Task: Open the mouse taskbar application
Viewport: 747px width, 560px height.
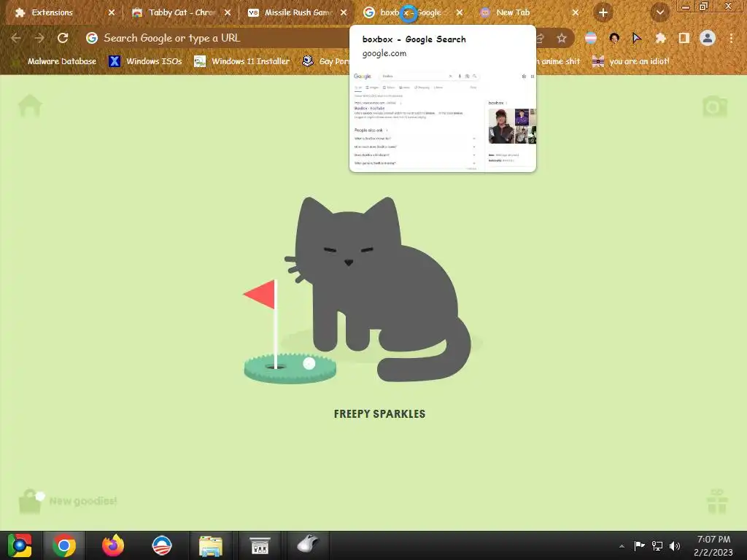Action: coord(308,544)
